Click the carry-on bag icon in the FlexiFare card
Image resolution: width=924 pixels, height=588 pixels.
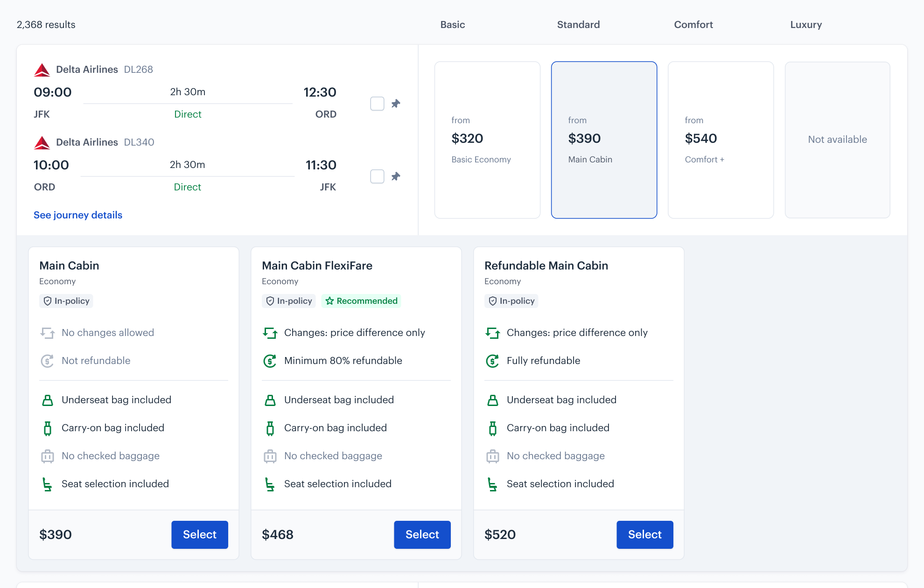(x=270, y=428)
